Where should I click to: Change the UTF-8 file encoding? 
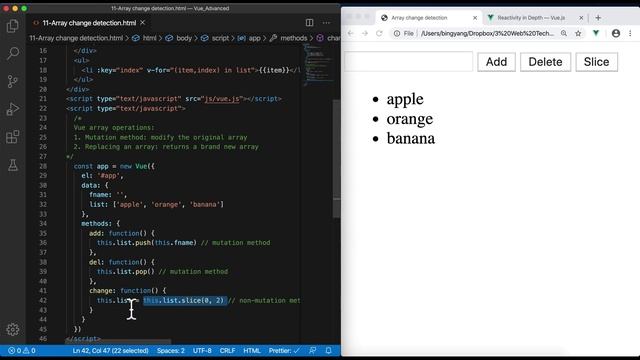click(x=202, y=351)
